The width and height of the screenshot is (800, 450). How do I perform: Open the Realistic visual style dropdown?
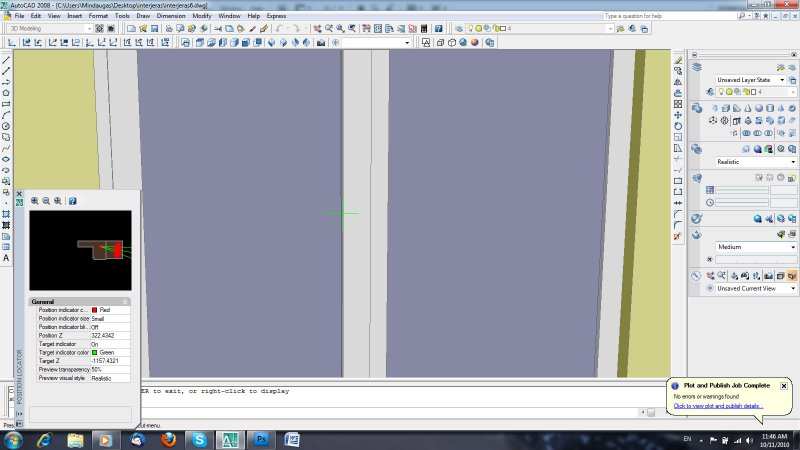tap(793, 161)
